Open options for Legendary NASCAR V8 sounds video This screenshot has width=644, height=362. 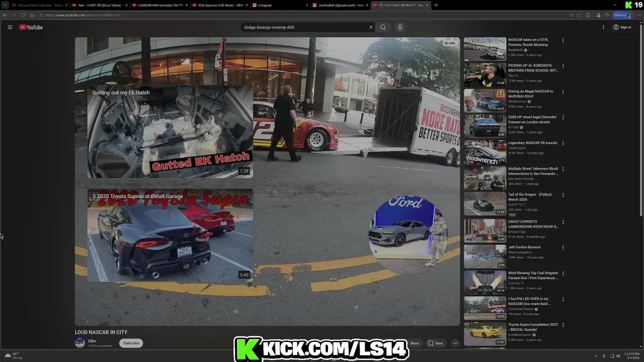(x=563, y=143)
